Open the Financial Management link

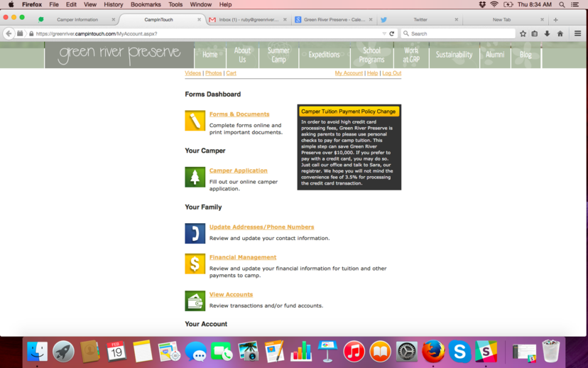pyautogui.click(x=243, y=257)
